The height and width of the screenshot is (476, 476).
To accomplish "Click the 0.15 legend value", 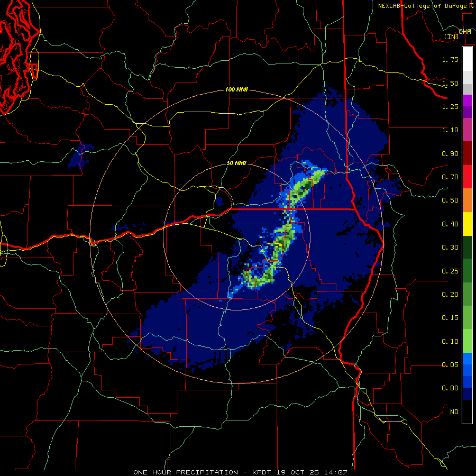I will [x=450, y=318].
